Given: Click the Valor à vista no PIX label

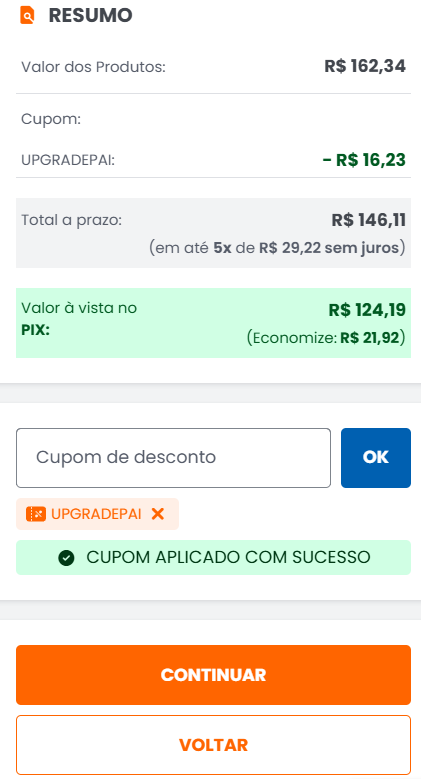Looking at the screenshot, I should click(79, 318).
